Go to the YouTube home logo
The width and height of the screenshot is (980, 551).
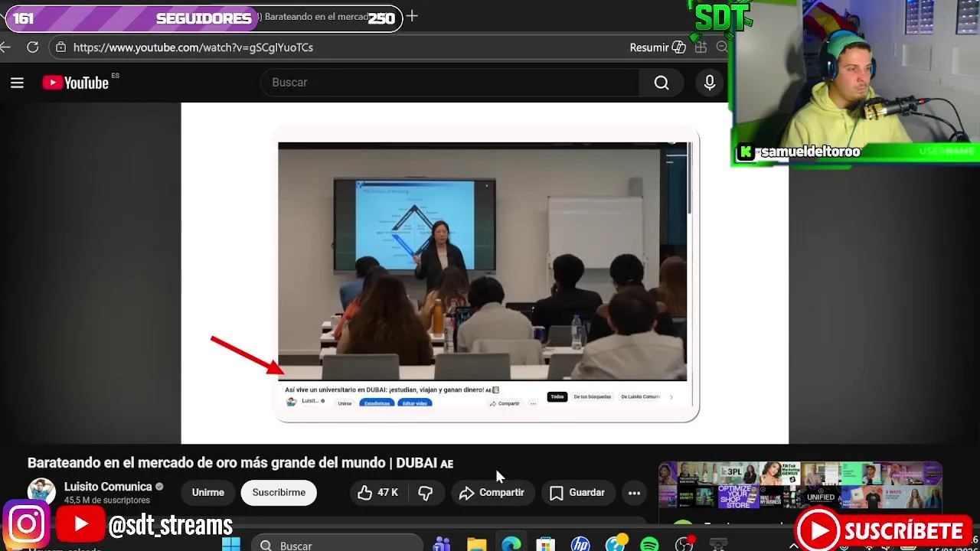[76, 83]
